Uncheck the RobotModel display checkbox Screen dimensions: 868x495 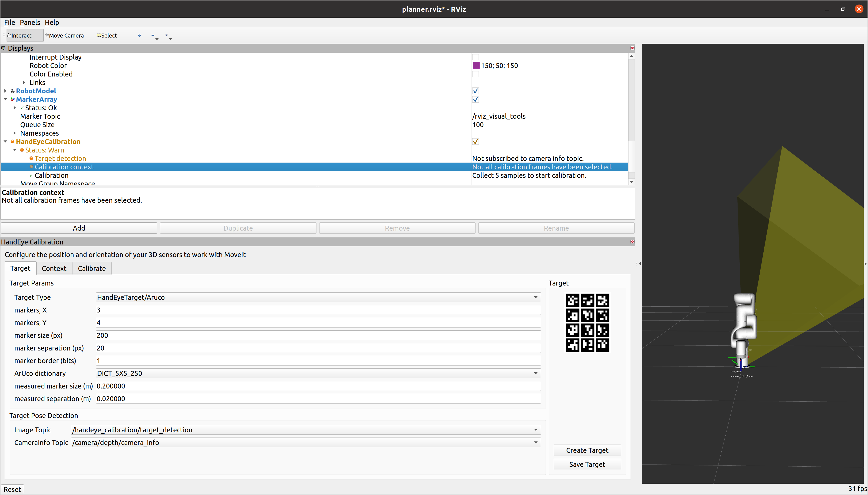tap(475, 91)
